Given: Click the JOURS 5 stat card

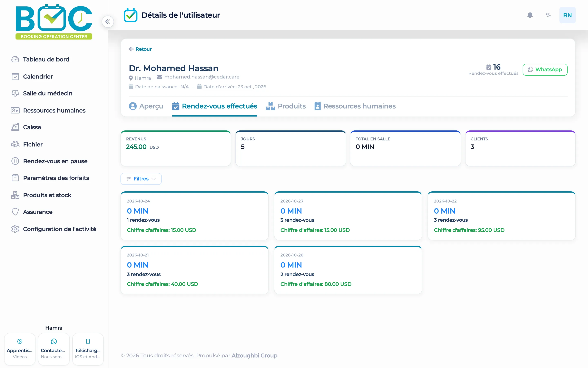Looking at the screenshot, I should (291, 148).
